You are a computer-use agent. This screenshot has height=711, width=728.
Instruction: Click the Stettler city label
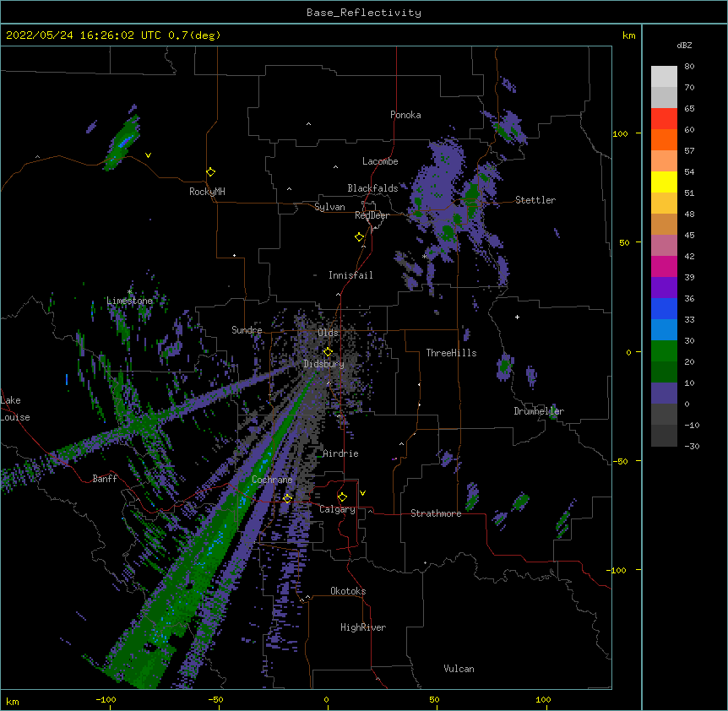(535, 200)
